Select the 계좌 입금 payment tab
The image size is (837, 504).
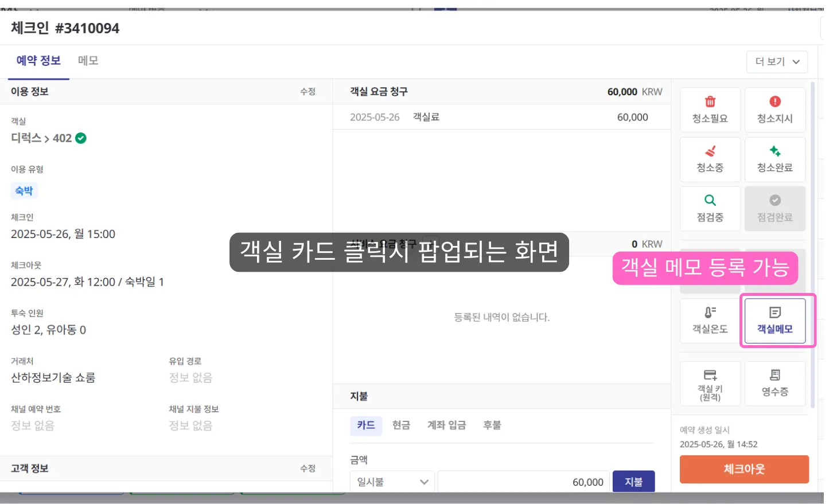click(447, 425)
